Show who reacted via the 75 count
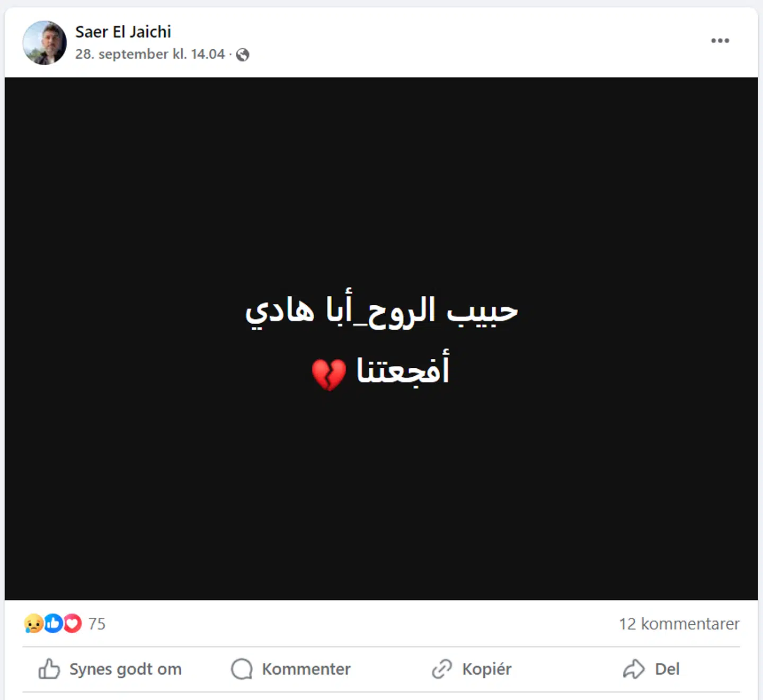Image resolution: width=763 pixels, height=700 pixels. click(x=96, y=624)
